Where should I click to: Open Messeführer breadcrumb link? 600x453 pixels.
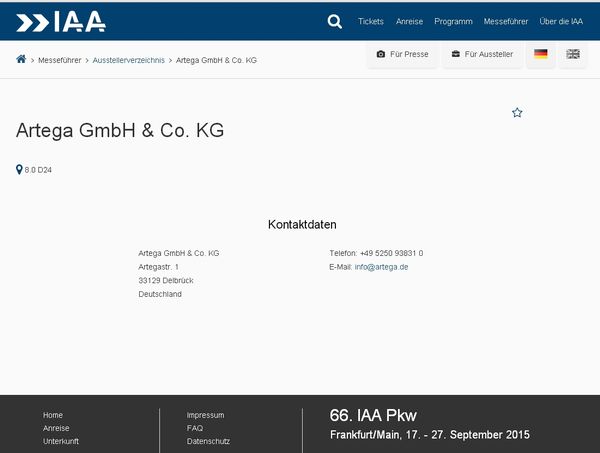[60, 60]
